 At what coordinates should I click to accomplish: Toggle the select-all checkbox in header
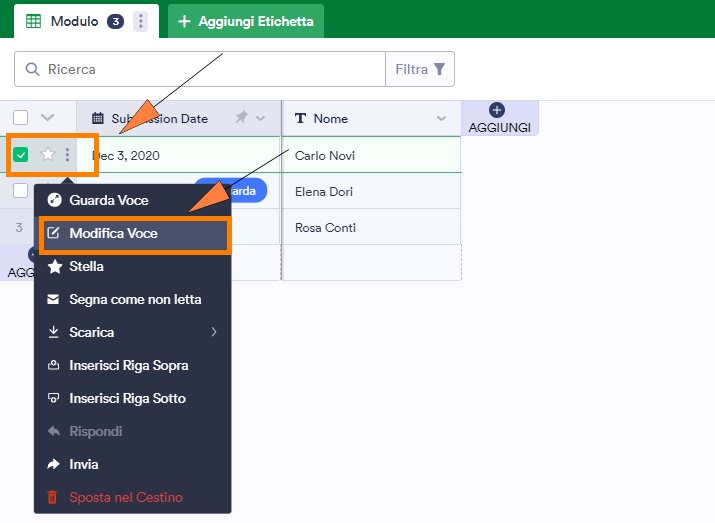coord(21,118)
